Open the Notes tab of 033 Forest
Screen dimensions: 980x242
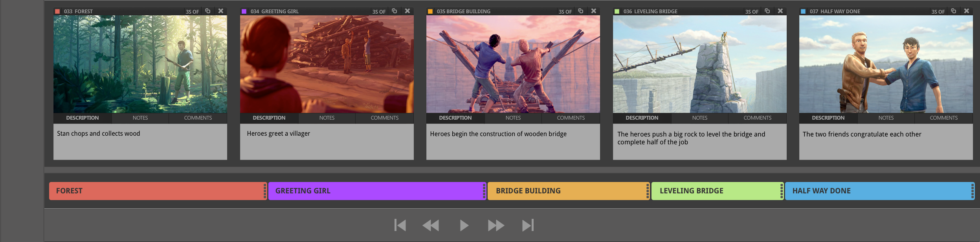tap(140, 118)
